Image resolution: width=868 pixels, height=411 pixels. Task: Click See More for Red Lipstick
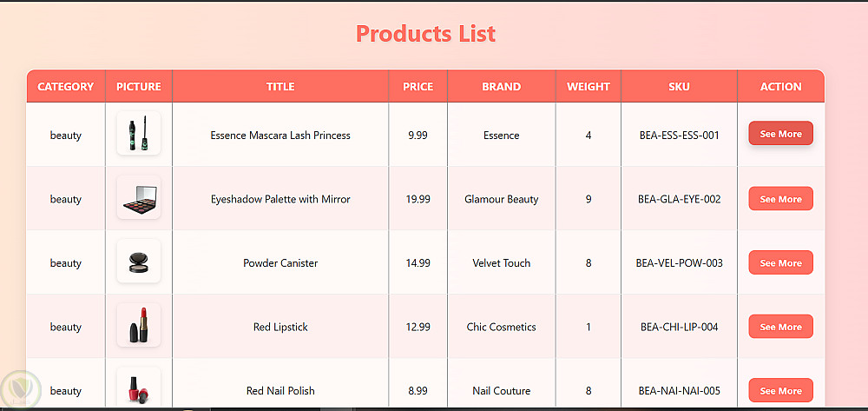click(780, 327)
